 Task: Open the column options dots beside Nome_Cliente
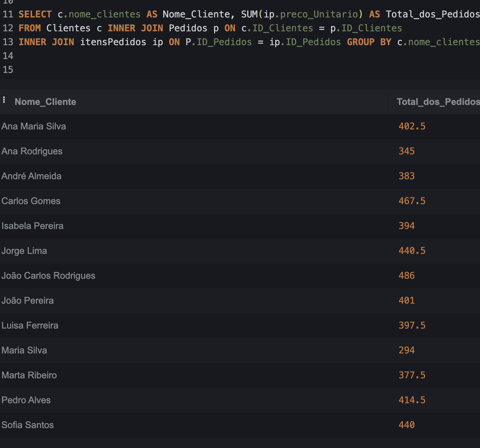(4, 100)
